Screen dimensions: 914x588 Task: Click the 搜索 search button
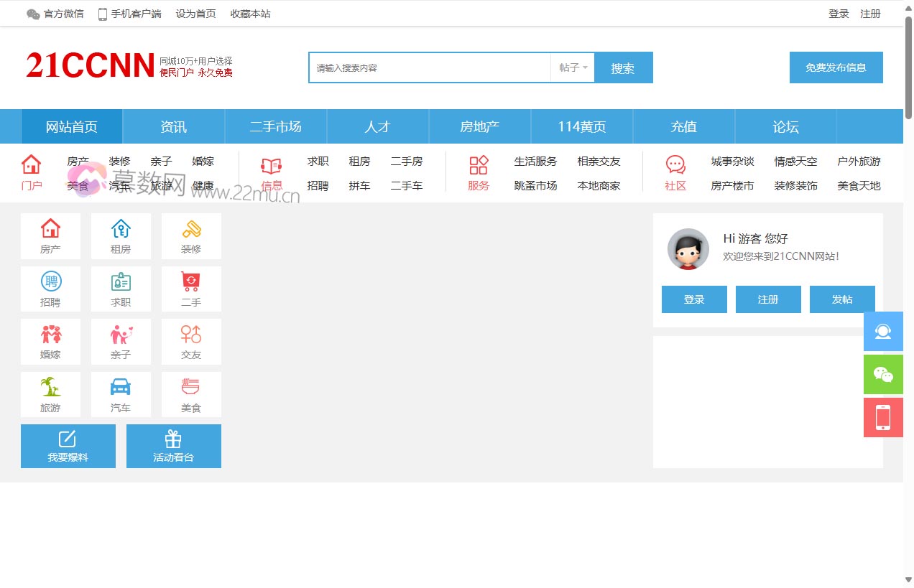623,68
